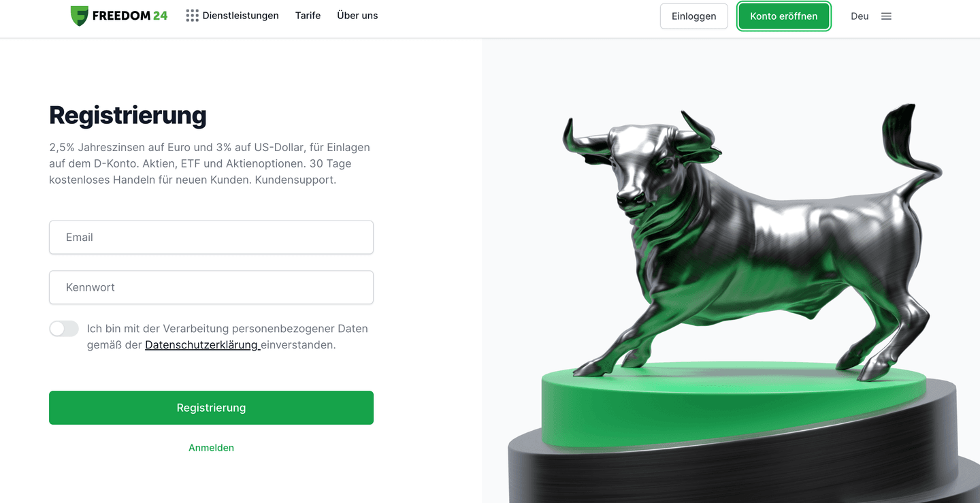Open the Deu language selector
This screenshot has width=980, height=503.
pyautogui.click(x=860, y=16)
